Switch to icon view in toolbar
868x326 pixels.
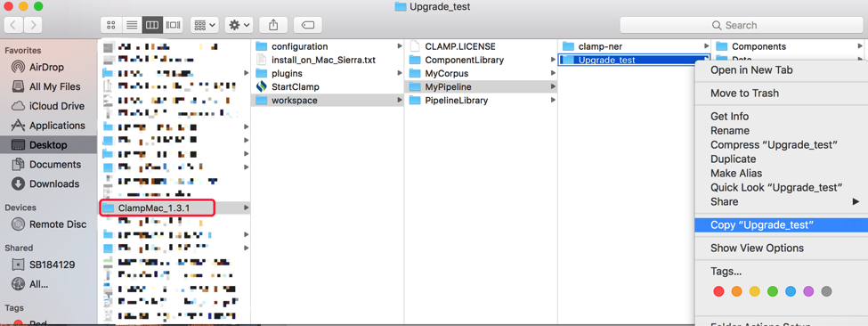pyautogui.click(x=110, y=25)
